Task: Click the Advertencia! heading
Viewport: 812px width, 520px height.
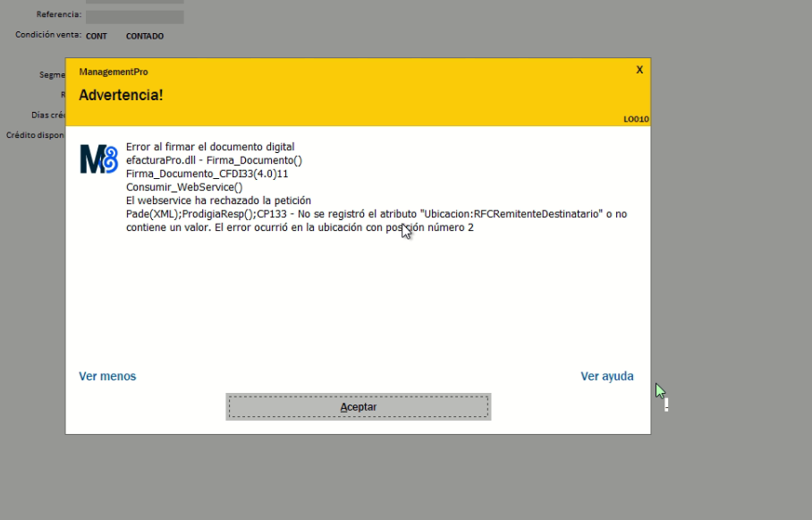Action: pyautogui.click(x=121, y=95)
